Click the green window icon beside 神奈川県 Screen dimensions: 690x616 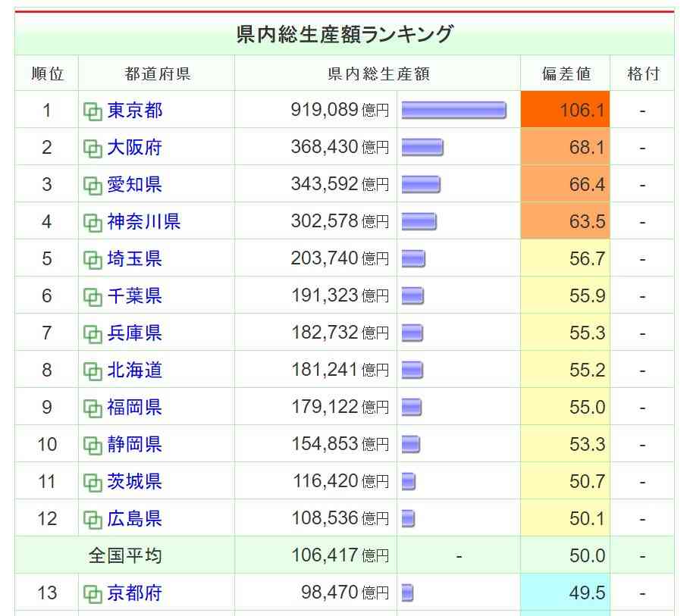pyautogui.click(x=93, y=223)
